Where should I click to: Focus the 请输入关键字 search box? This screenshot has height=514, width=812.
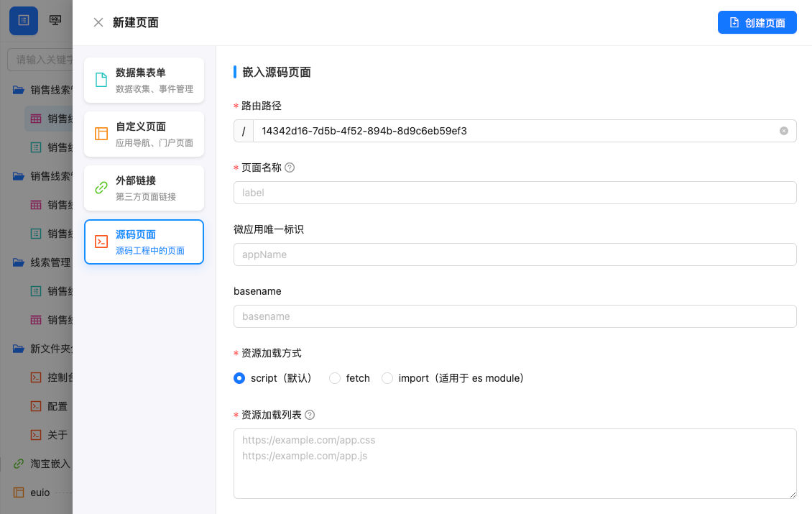[x=40, y=60]
